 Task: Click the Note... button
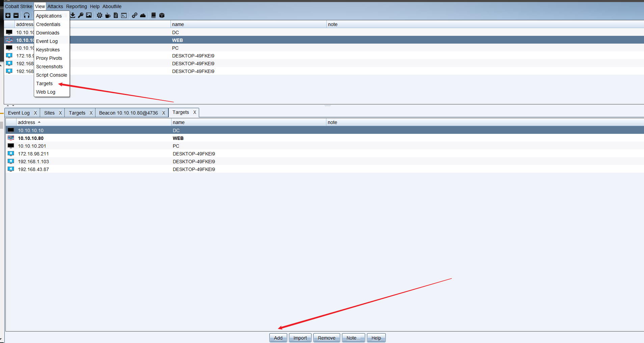[353, 338]
